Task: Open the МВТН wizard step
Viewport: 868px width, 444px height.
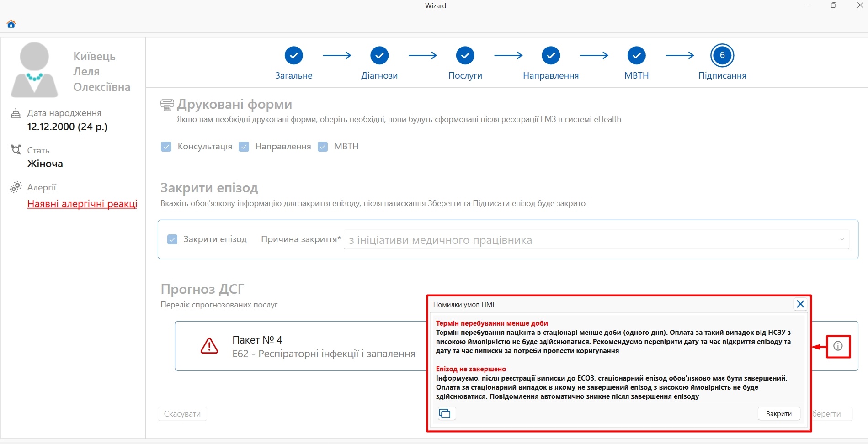Action: click(x=636, y=56)
